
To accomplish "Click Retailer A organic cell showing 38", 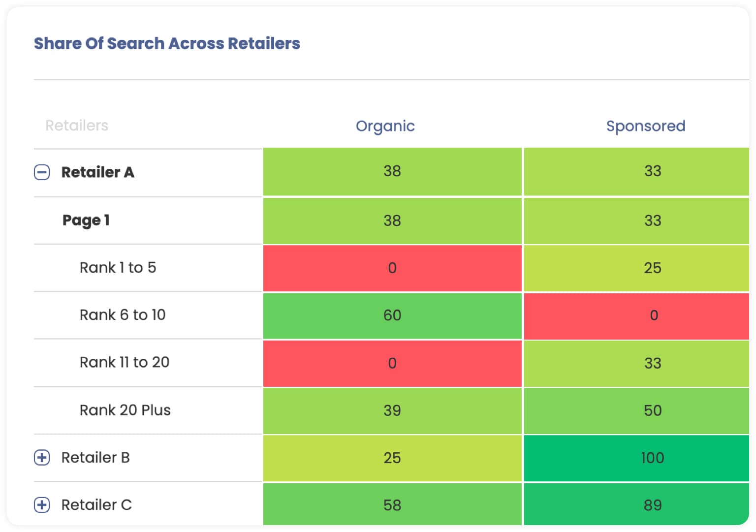I will tap(392, 171).
